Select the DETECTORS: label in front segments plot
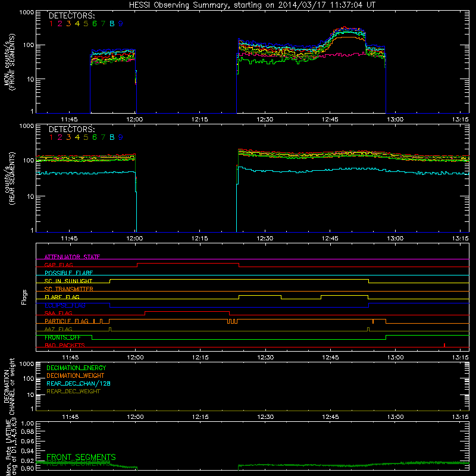 pos(71,16)
